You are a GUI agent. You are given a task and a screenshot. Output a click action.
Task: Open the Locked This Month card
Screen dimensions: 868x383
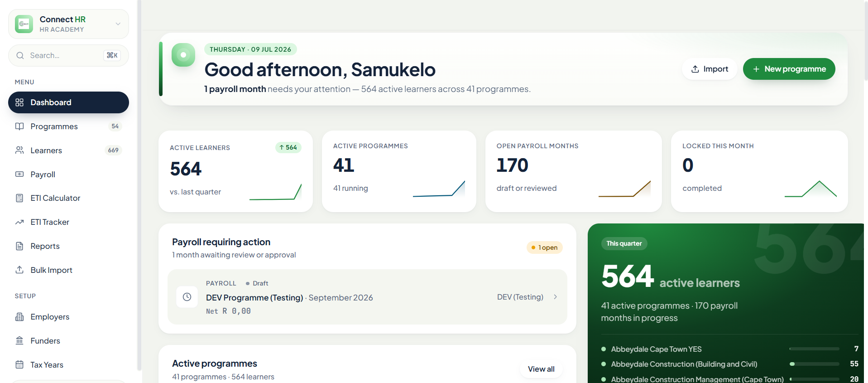click(759, 171)
